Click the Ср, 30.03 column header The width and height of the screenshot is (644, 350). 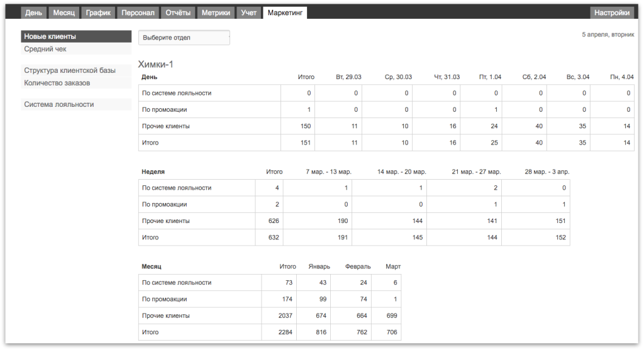tap(398, 77)
